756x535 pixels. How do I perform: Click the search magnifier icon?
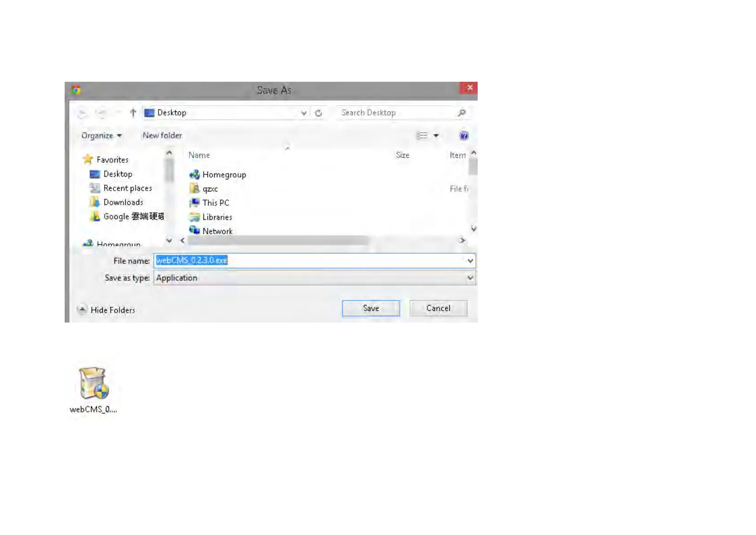pyautogui.click(x=462, y=113)
